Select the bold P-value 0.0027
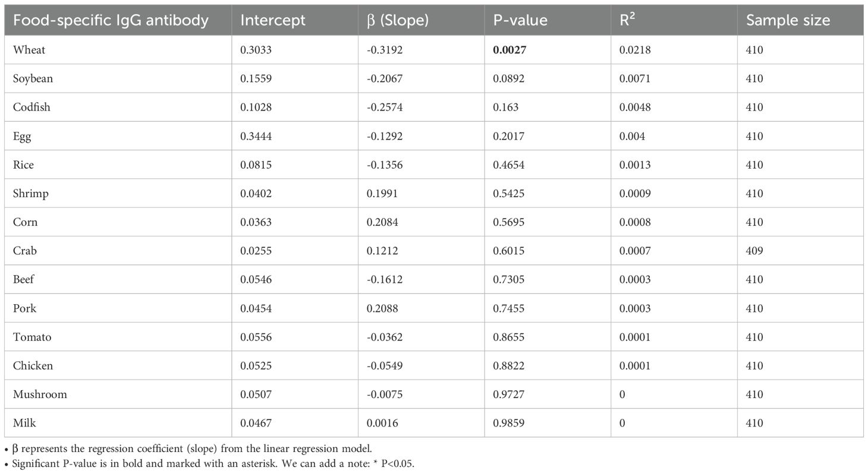Viewport: 868px width, 474px height. (510, 50)
